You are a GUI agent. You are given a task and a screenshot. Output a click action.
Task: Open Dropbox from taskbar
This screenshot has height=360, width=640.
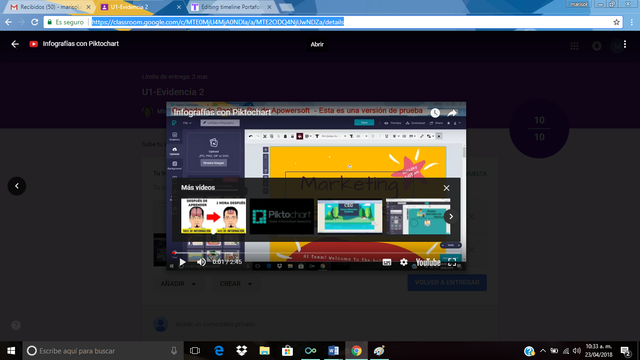(242, 351)
